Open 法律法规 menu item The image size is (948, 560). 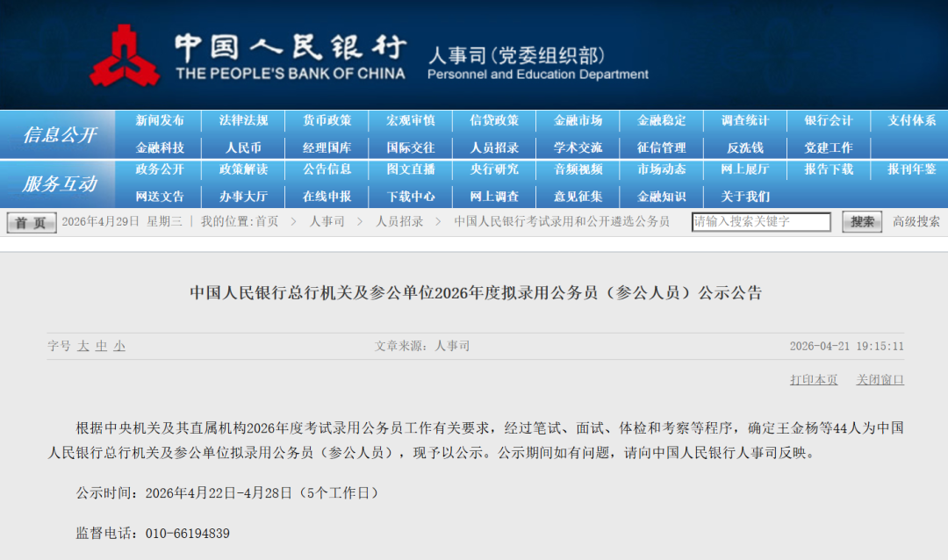(243, 120)
